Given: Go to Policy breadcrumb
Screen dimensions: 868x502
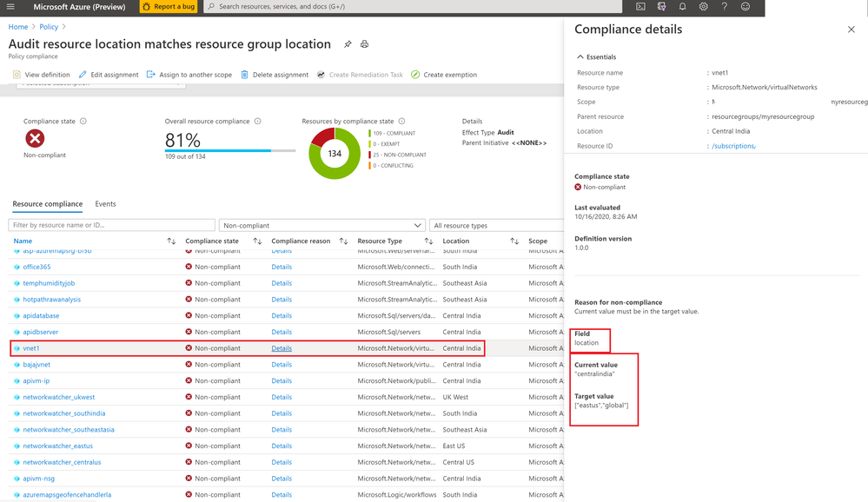Looking at the screenshot, I should pyautogui.click(x=49, y=27).
